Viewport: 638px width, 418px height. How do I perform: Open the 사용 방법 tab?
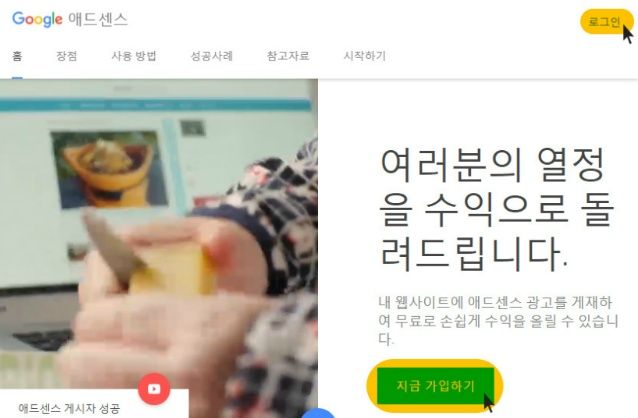(134, 56)
